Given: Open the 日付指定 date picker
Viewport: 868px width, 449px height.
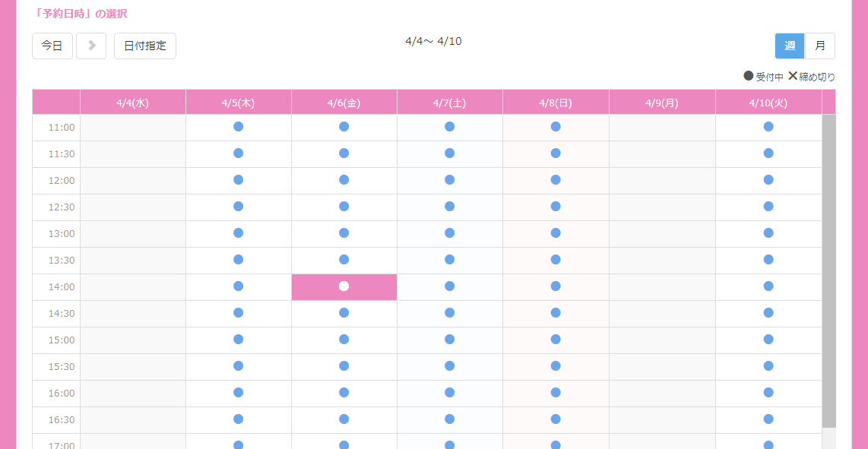Looking at the screenshot, I should (x=145, y=46).
